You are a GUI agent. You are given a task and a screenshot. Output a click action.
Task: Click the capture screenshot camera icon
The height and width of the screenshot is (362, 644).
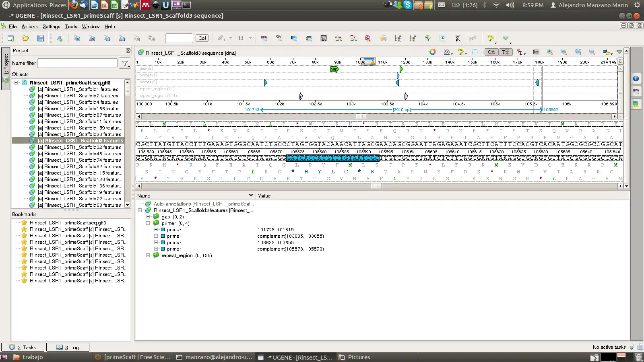(x=536, y=52)
